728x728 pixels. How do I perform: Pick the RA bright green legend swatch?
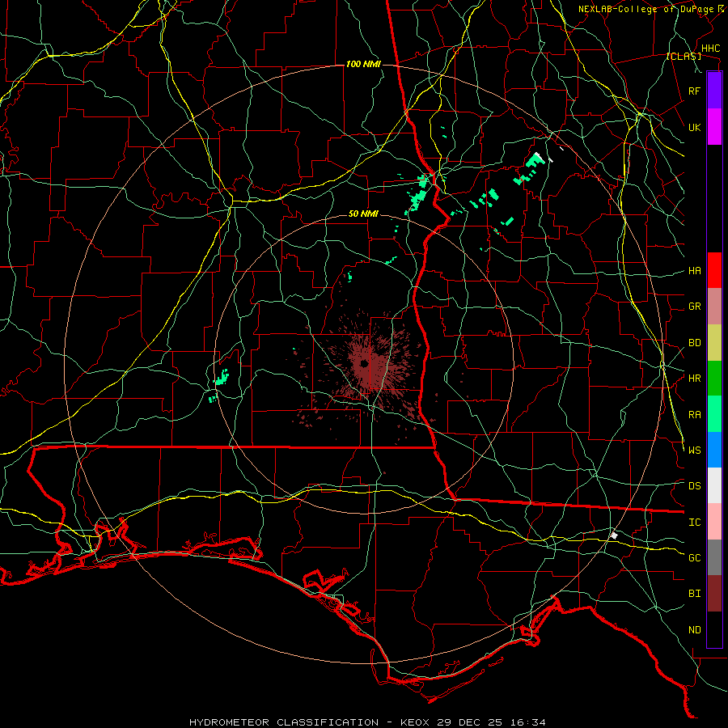[x=714, y=414]
